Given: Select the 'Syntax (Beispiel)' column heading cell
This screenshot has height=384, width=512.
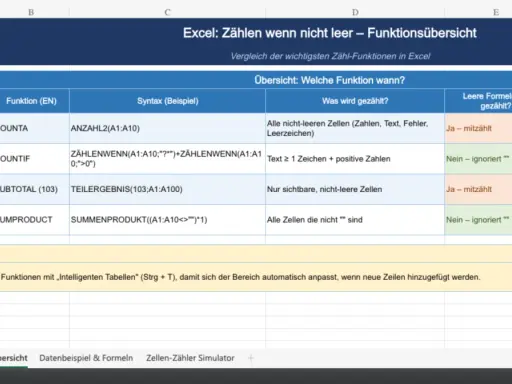Looking at the screenshot, I should [167, 101].
